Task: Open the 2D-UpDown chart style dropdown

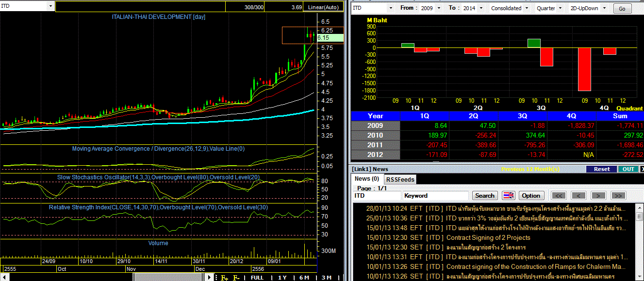Action: point(605,8)
